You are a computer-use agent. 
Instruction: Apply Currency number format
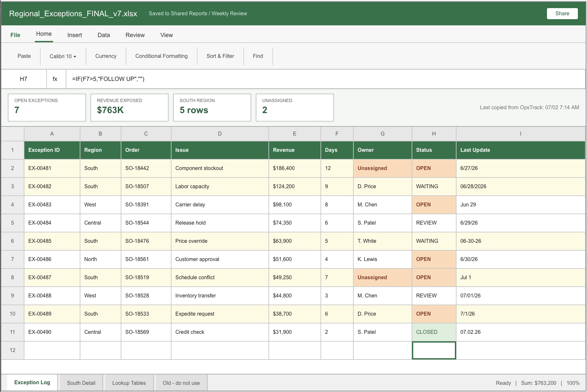106,56
